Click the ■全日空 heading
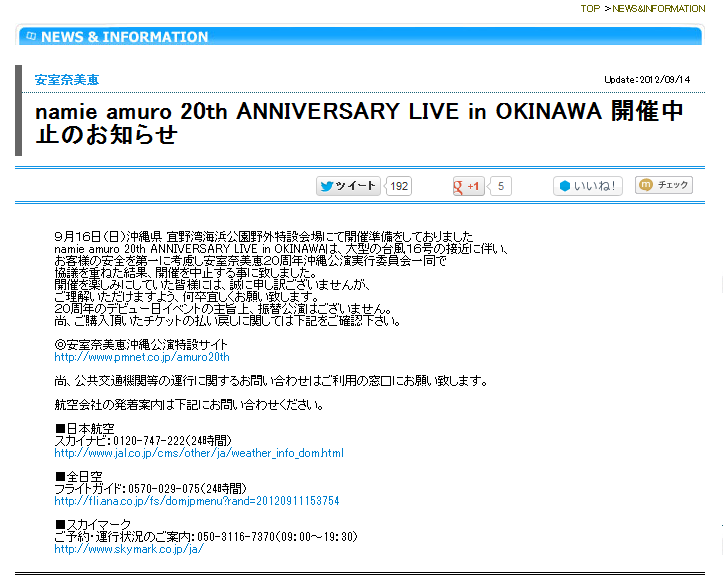723x583 pixels. (x=78, y=476)
